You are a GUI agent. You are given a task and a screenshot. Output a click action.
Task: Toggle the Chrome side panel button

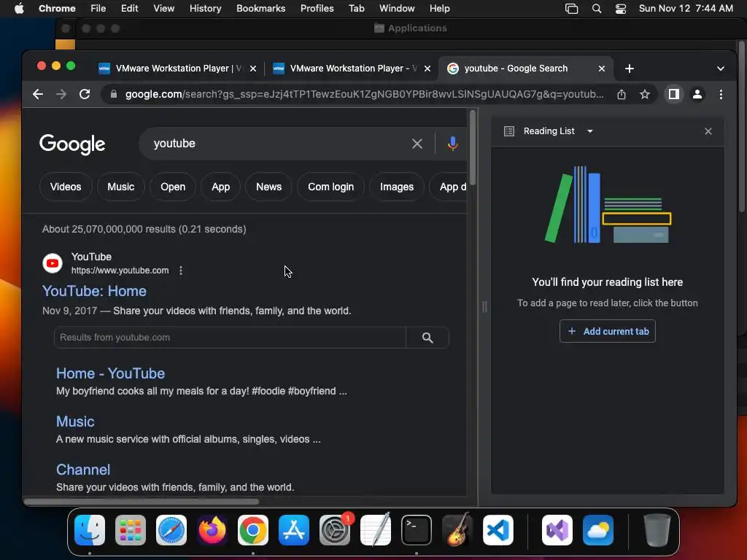[673, 94]
